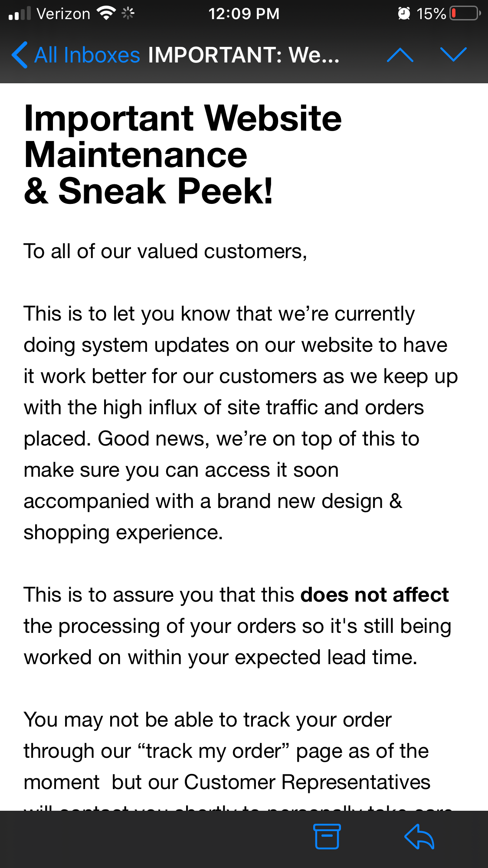Tap the IMPORTANT: We... subject title
The image size is (488, 868).
[x=244, y=55]
